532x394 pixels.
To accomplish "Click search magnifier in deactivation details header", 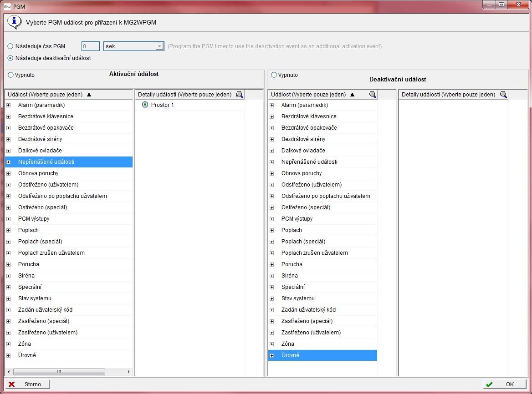I will point(503,95).
